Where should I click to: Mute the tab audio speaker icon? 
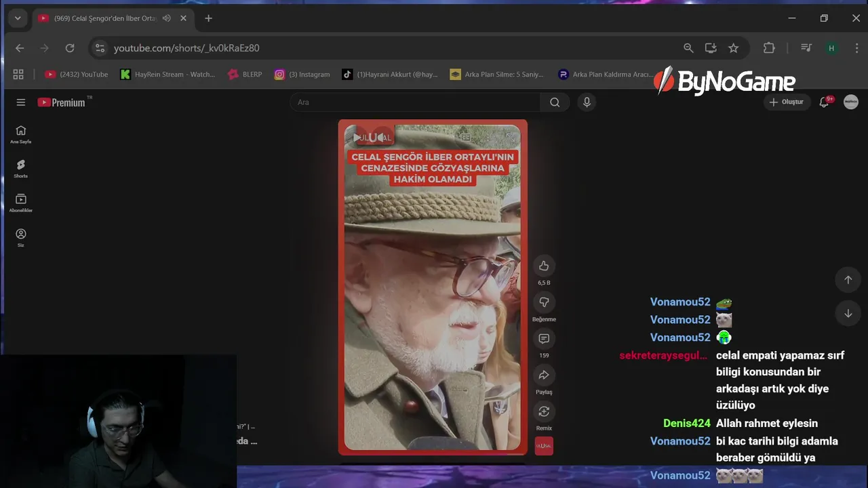(167, 18)
